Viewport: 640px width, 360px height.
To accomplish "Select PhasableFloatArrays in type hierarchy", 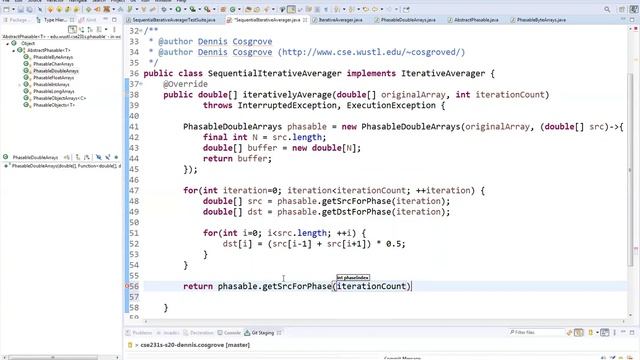I will (49, 78).
